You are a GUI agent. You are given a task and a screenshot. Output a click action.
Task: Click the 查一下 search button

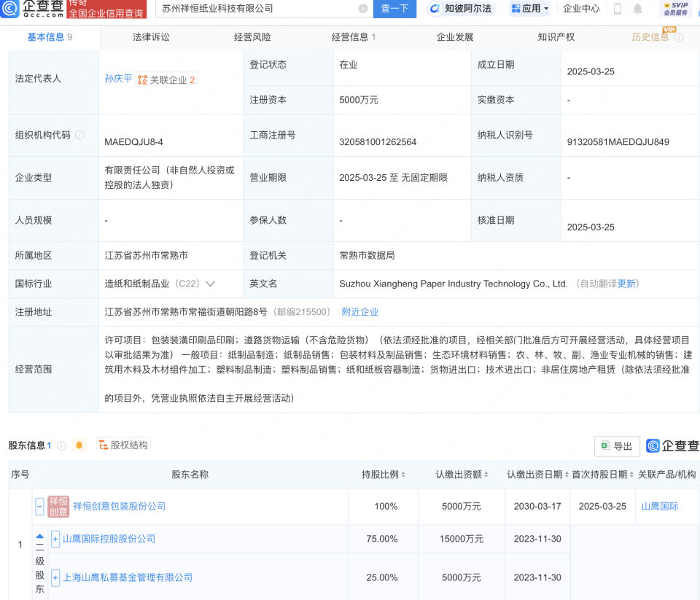[394, 9]
